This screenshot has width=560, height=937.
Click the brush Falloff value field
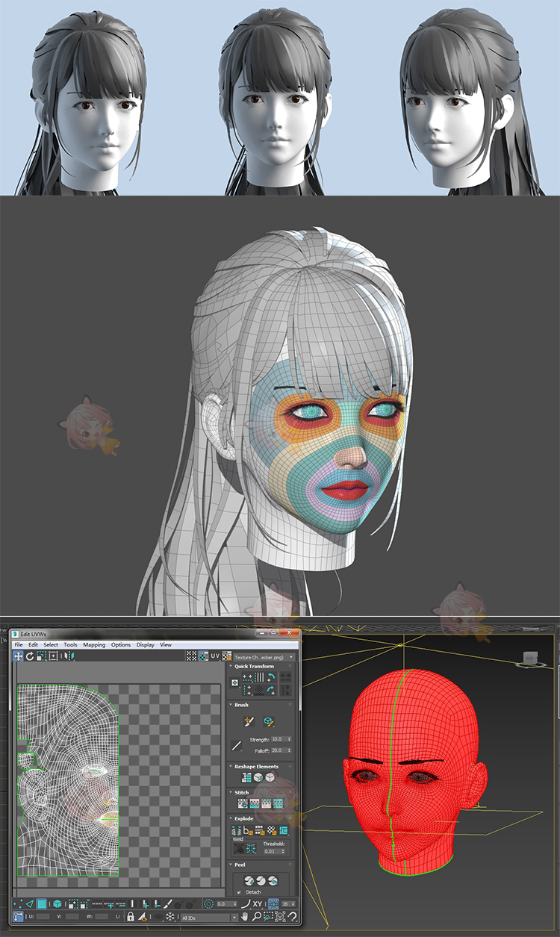280,750
